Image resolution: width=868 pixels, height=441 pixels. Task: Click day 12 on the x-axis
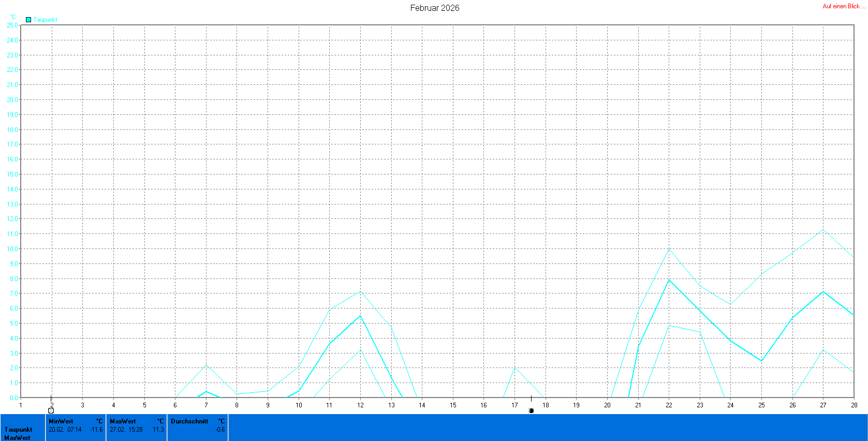[x=360, y=405]
